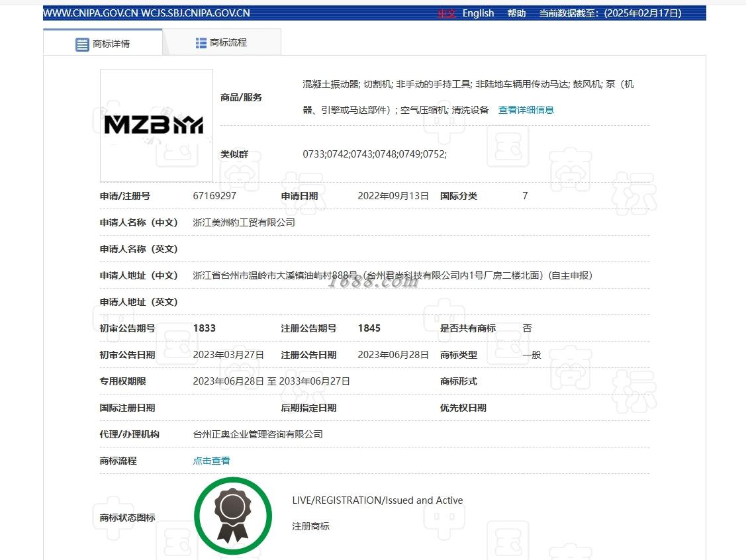This screenshot has height=560, width=746.
Task: Click the 商标流程 tab icon
Action: 201,43
